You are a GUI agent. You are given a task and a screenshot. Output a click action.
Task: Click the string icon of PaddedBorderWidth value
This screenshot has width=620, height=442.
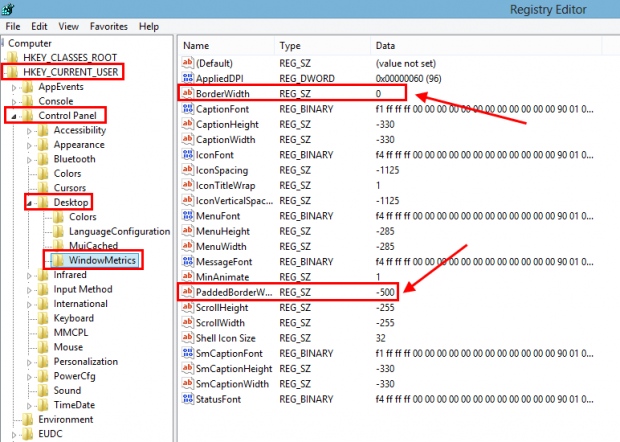(x=187, y=292)
